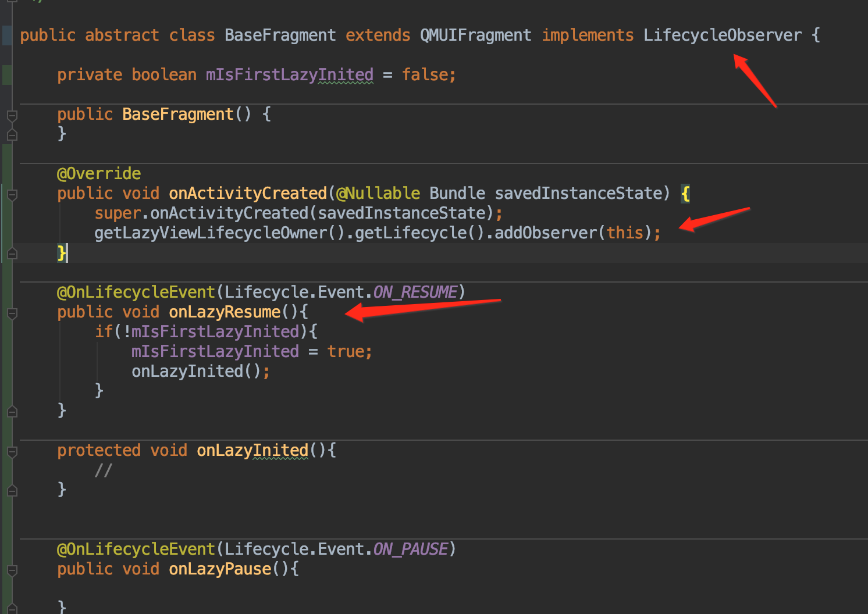Click the gutter marker next to onLazyInited method

[12, 451]
